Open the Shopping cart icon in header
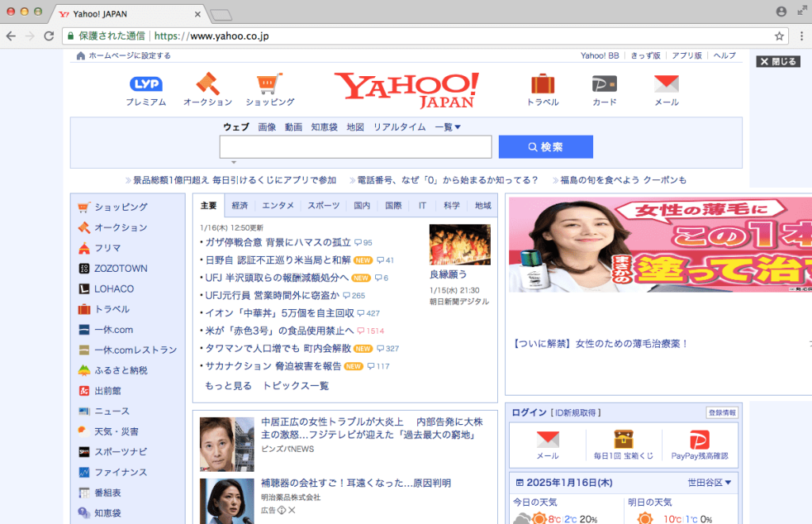 tap(270, 83)
